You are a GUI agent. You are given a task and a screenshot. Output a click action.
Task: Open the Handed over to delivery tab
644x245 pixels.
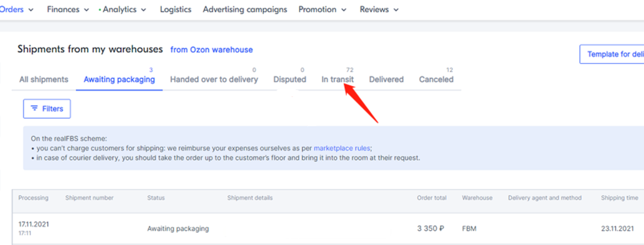point(214,80)
